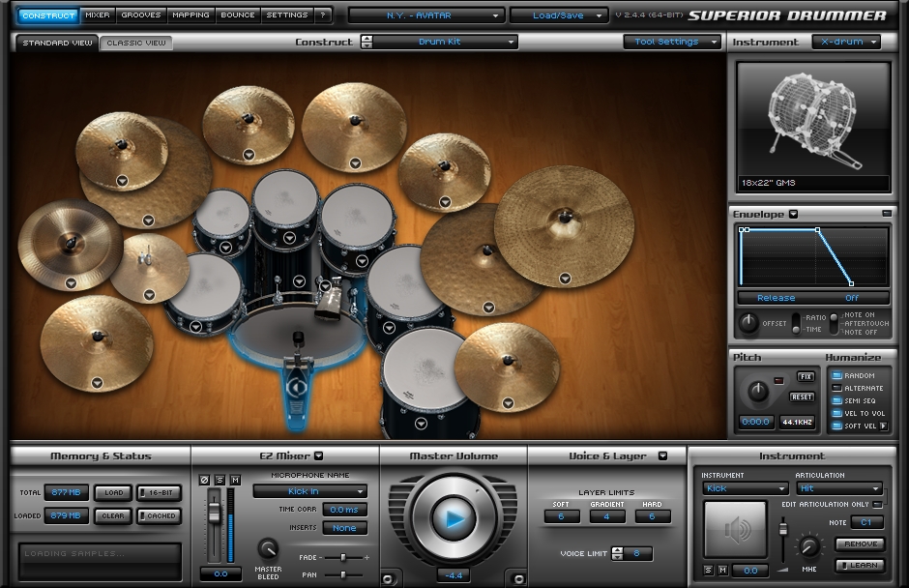Open the hi-hat selector arrow
This screenshot has width=909, height=588.
(150, 295)
